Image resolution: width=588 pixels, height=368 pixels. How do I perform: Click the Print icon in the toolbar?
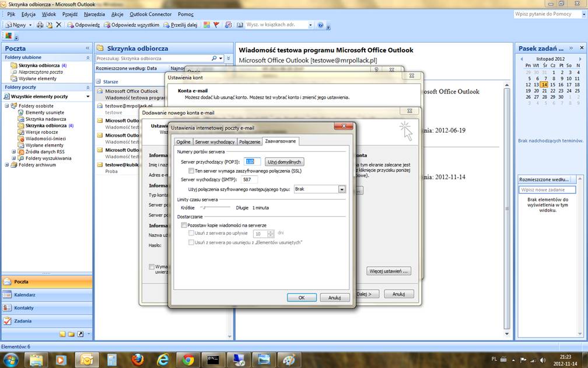pos(40,25)
